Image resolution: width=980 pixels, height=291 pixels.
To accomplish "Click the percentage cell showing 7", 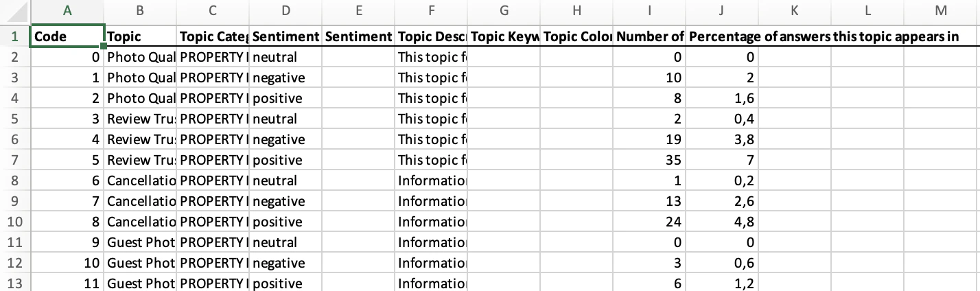I will point(722,160).
